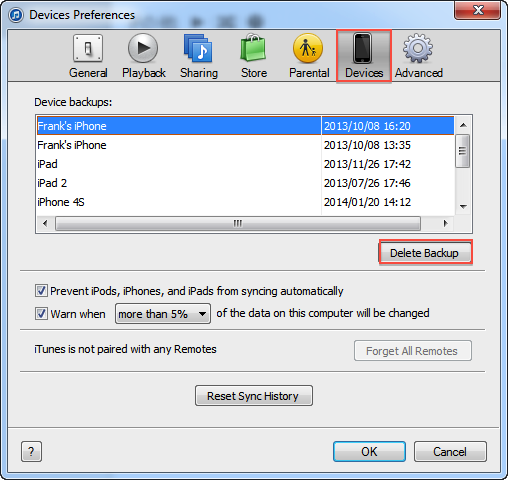The height and width of the screenshot is (480, 508).
Task: Click the backup list scroll down arrow
Action: point(463,207)
